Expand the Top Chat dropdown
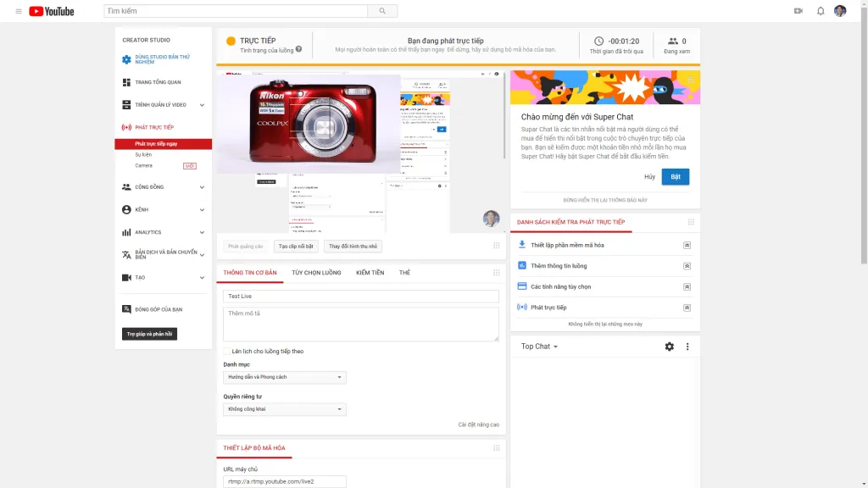The width and height of the screenshot is (868, 488). 540,347
